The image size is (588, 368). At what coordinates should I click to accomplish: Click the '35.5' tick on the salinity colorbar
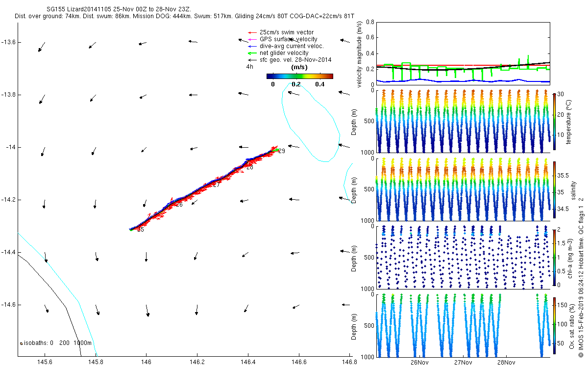pos(562,176)
